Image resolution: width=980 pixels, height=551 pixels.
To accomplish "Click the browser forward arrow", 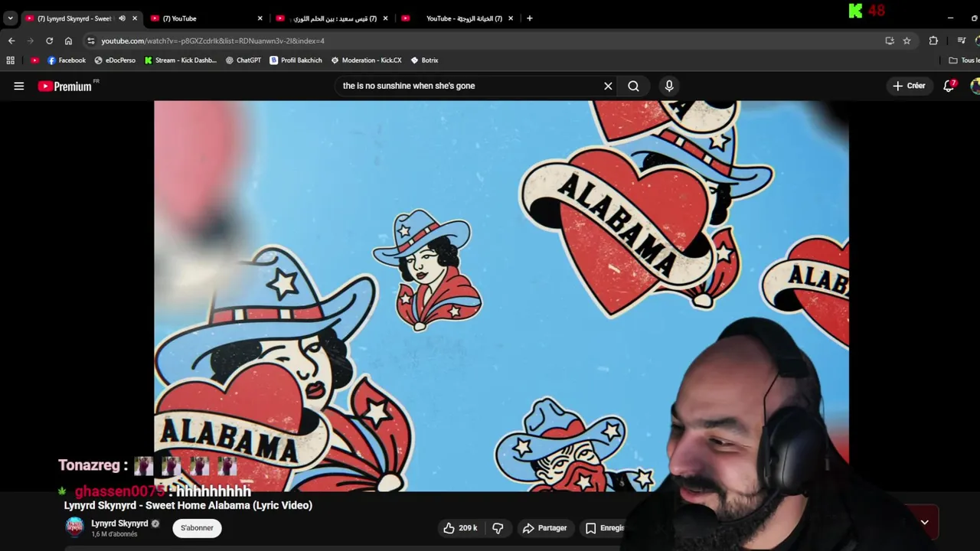I will click(30, 41).
